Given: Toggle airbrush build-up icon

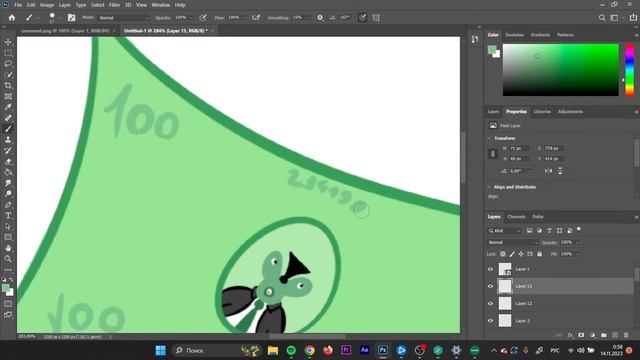Looking at the screenshot, I should point(256,18).
